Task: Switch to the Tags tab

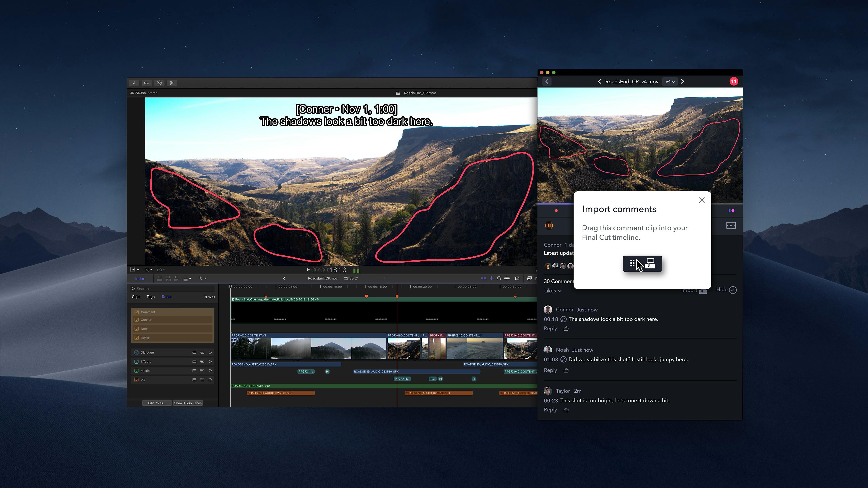Action: coord(150,297)
